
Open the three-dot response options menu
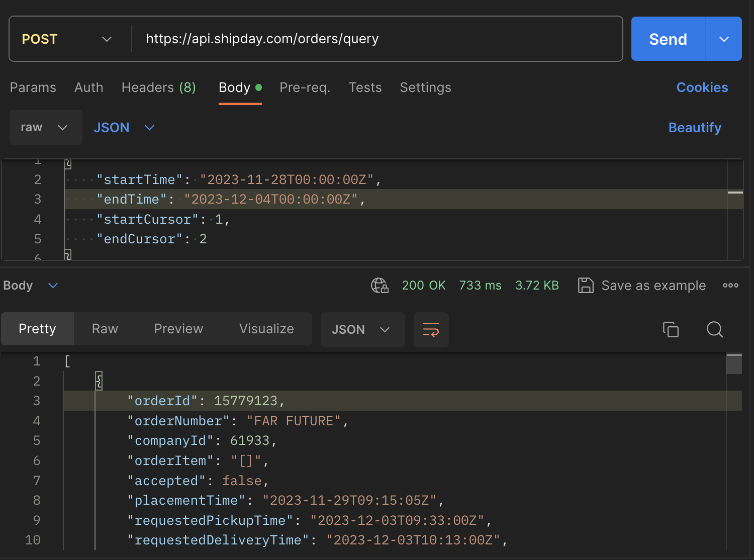coord(730,286)
